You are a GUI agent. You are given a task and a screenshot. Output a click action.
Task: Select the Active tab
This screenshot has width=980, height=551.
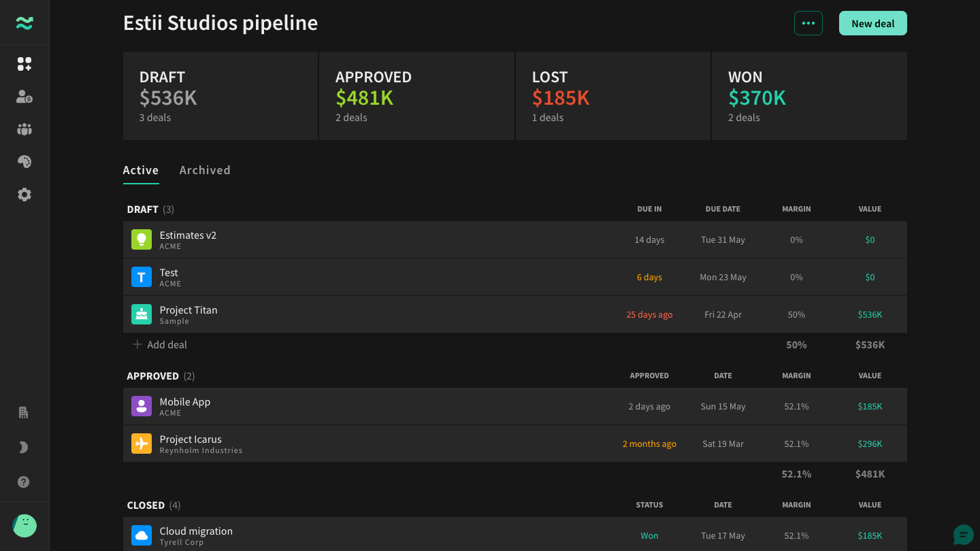pos(141,170)
